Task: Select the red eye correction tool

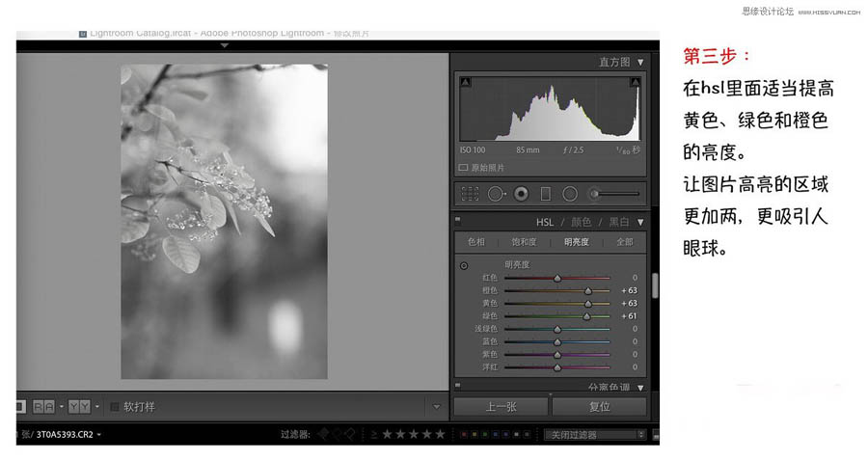Action: tap(521, 194)
